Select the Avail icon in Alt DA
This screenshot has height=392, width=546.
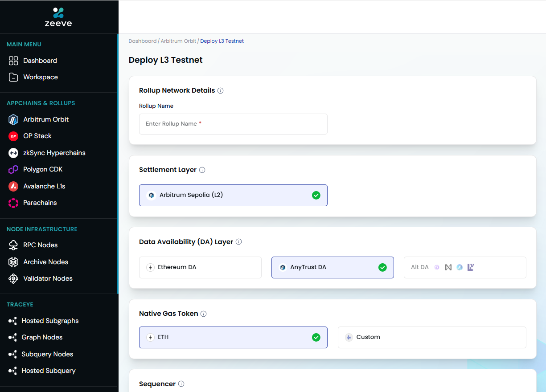pos(459,267)
